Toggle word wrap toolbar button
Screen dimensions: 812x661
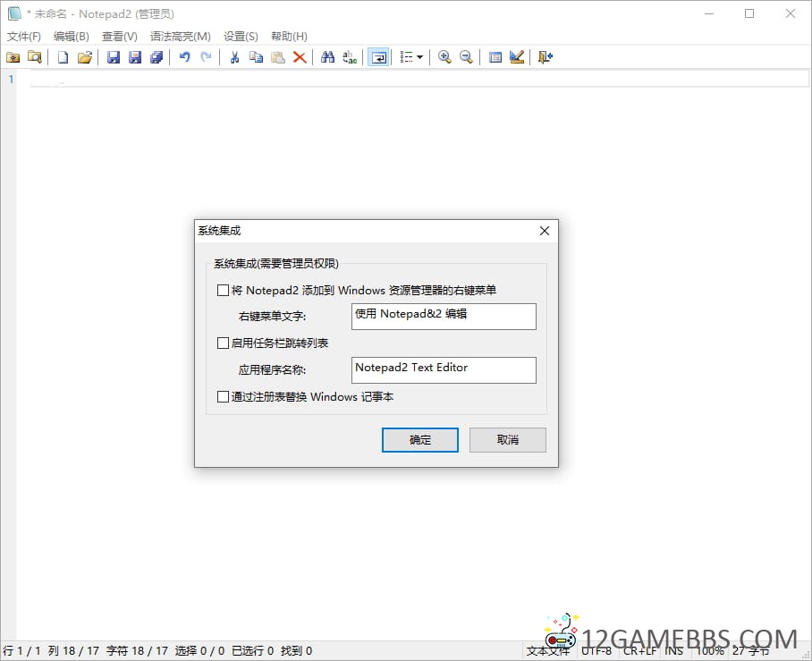pyautogui.click(x=378, y=57)
